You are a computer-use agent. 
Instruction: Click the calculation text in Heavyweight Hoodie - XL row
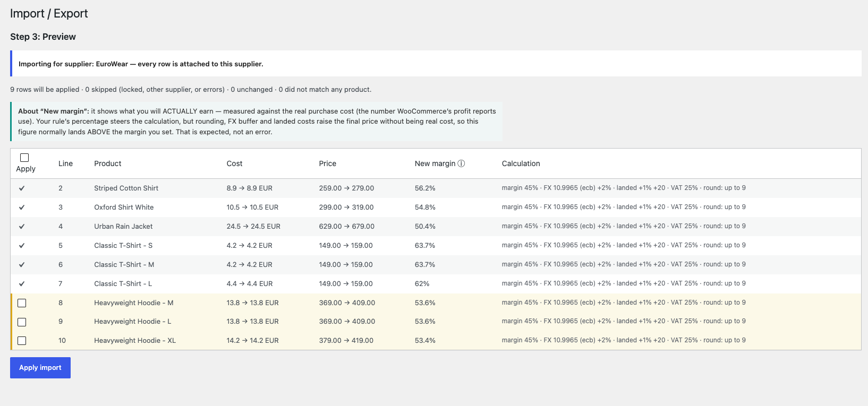[x=624, y=340]
